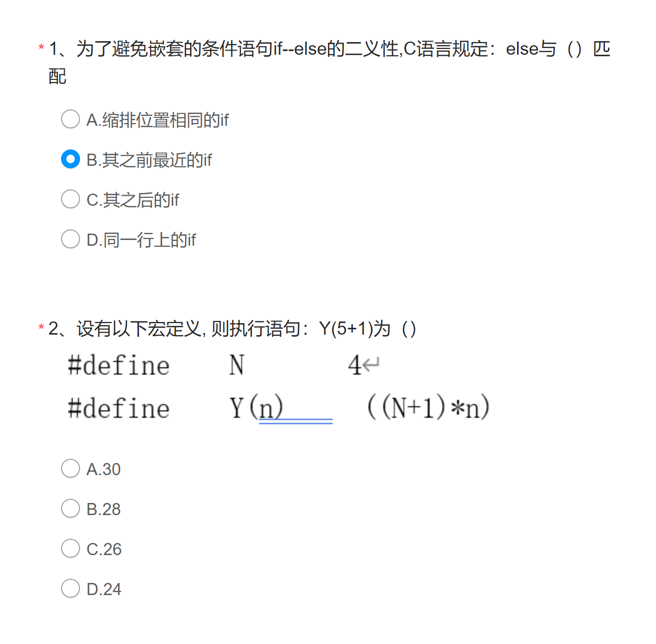Click the option label text 其之后的if

(141, 200)
